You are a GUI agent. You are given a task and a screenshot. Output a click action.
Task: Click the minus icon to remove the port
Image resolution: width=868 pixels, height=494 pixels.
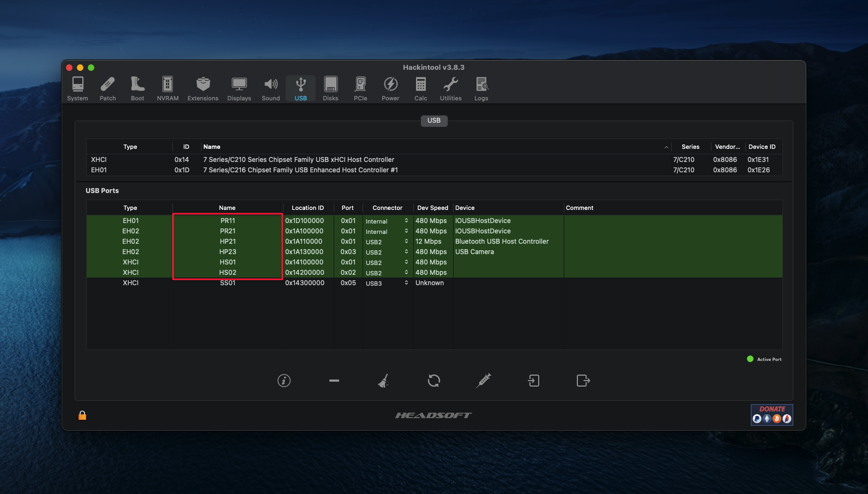click(x=334, y=381)
